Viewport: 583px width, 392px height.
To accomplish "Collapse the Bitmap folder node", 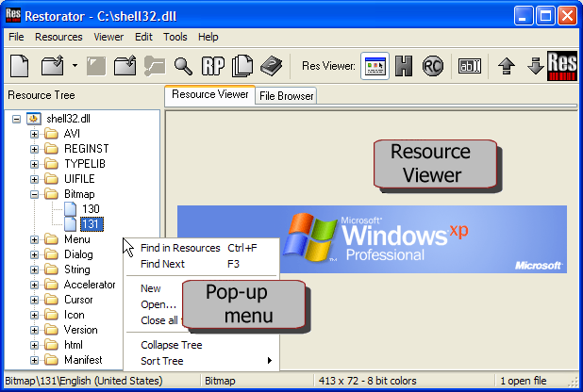I will coord(35,194).
